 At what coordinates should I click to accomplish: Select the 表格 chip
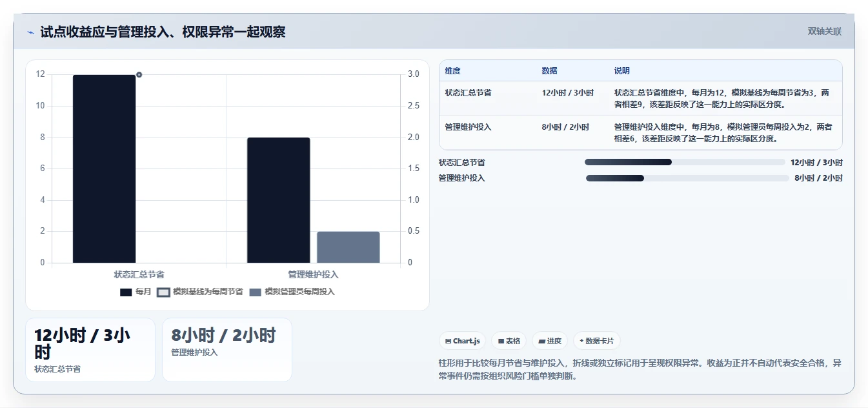coord(509,341)
